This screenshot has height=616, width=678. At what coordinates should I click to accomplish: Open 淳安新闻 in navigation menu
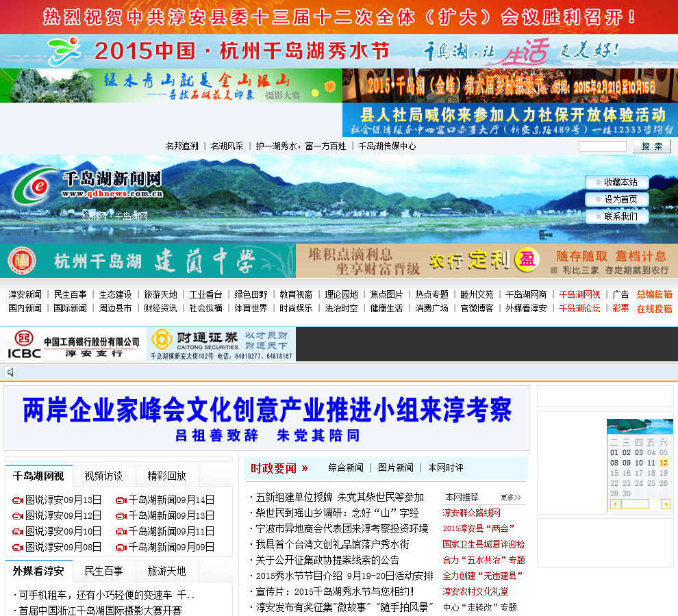tap(25, 294)
